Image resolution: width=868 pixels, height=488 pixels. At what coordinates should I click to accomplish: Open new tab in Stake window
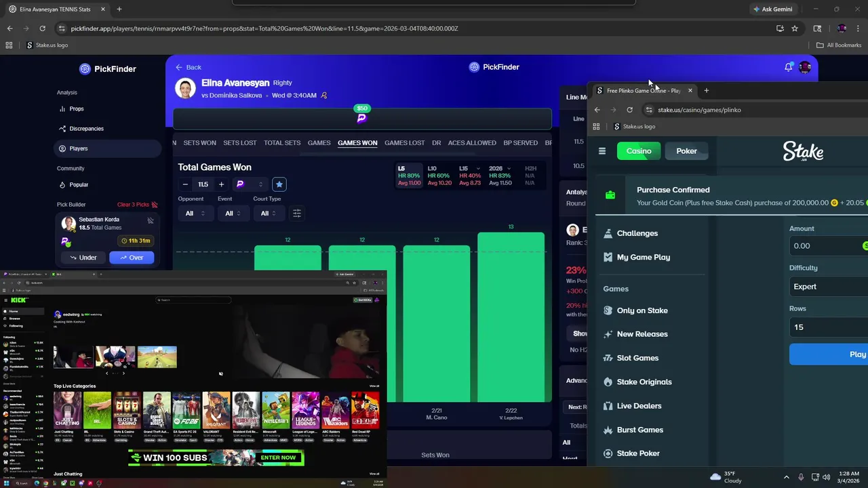click(706, 90)
